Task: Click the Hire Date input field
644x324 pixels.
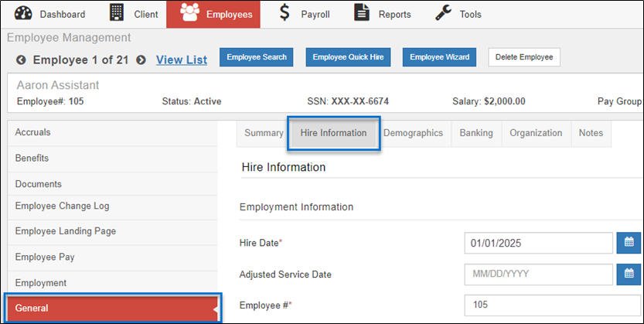Action: pos(538,243)
